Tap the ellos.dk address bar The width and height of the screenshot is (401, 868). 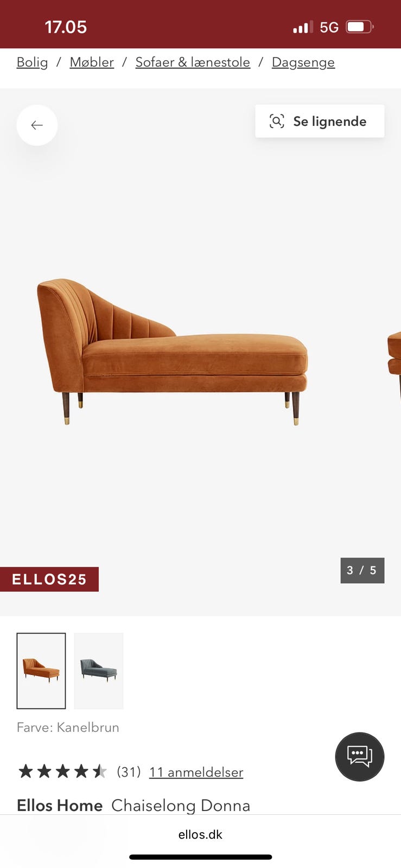point(200,834)
